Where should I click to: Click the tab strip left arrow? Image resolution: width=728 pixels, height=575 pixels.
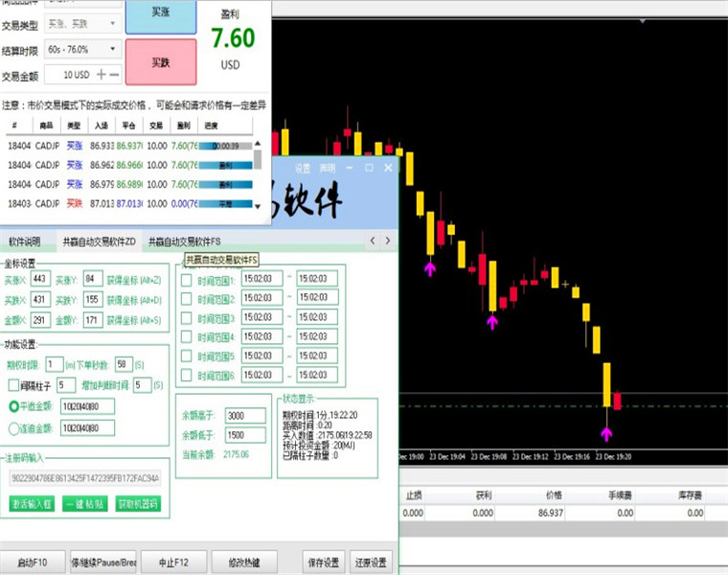(x=373, y=241)
